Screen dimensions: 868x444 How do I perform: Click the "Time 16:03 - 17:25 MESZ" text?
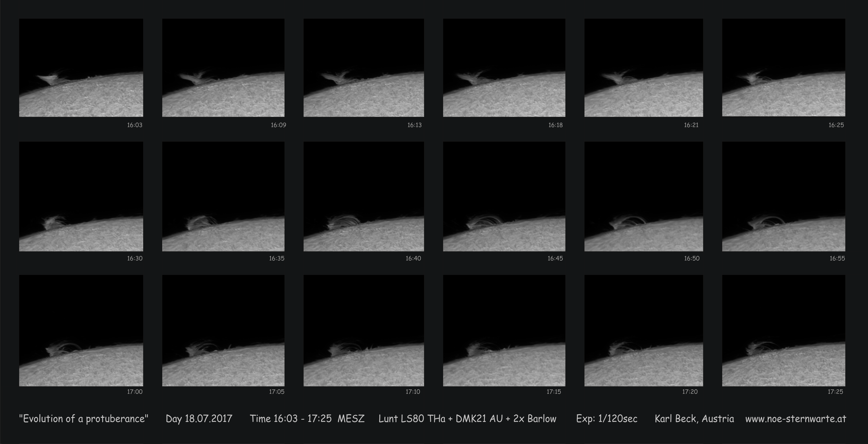pos(307,418)
